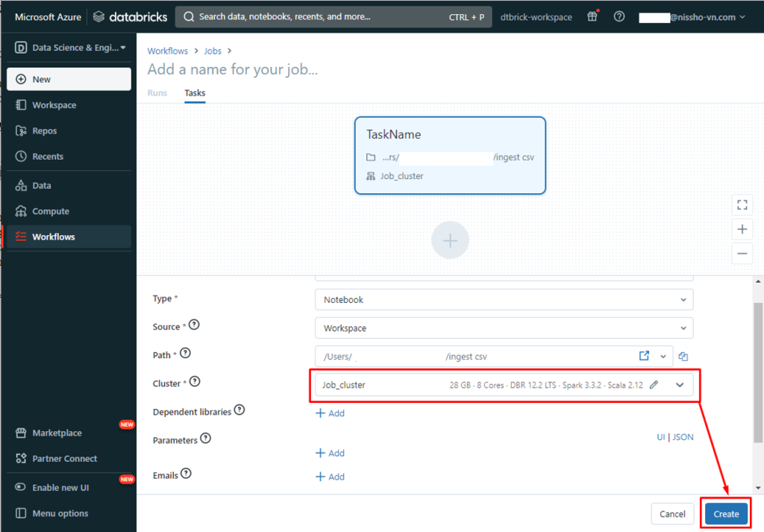Click the job name title field
The height and width of the screenshot is (532, 764).
click(233, 69)
